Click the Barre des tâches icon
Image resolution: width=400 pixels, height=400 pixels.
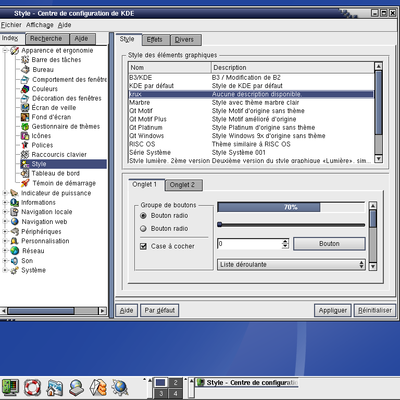pos(25,60)
